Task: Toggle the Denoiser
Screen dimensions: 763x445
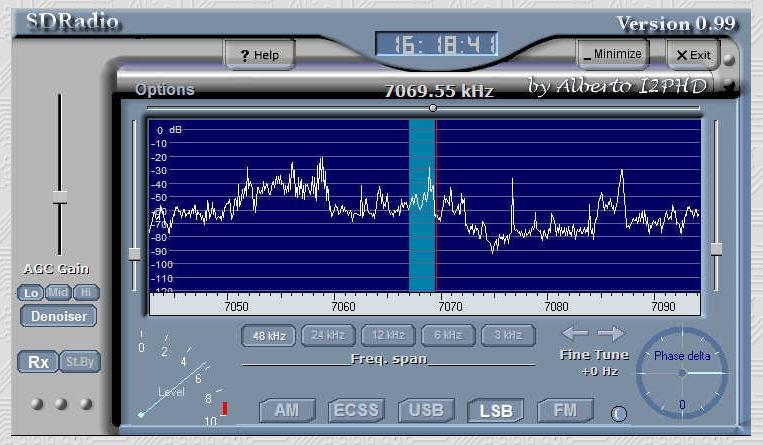Action: pos(59,317)
